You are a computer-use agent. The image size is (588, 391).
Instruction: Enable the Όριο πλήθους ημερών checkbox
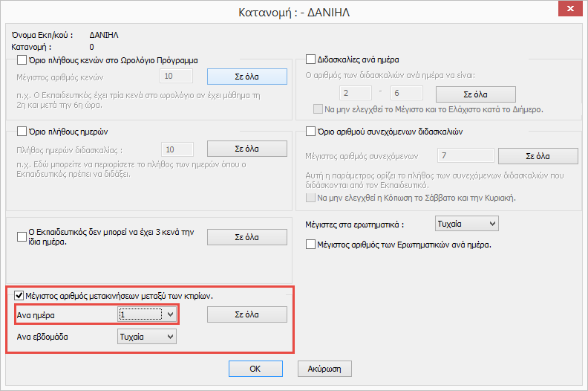click(22, 132)
